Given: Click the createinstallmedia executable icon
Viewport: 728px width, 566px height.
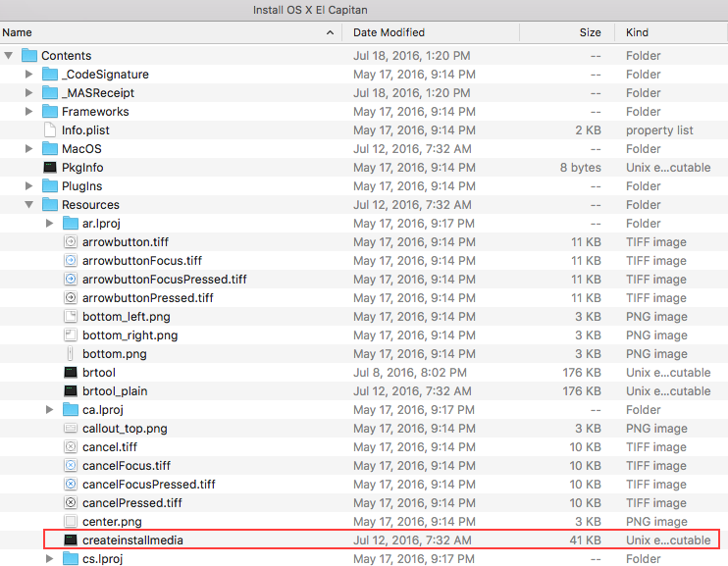Looking at the screenshot, I should click(70, 540).
